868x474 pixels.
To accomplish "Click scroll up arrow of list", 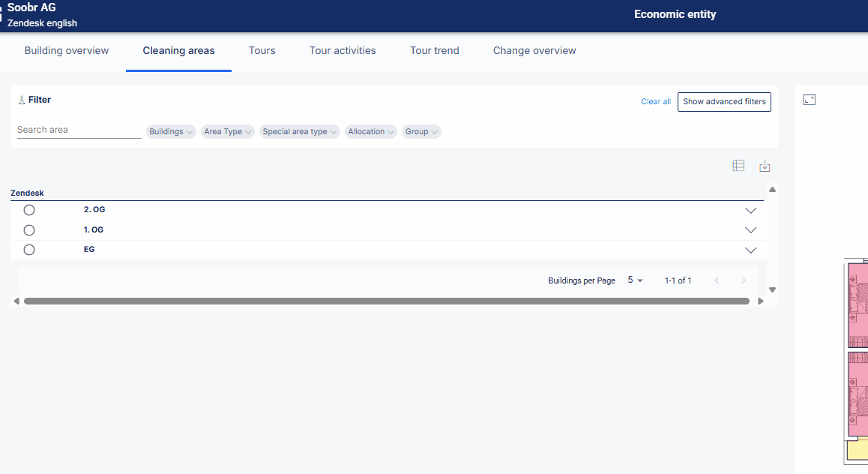I will [772, 190].
